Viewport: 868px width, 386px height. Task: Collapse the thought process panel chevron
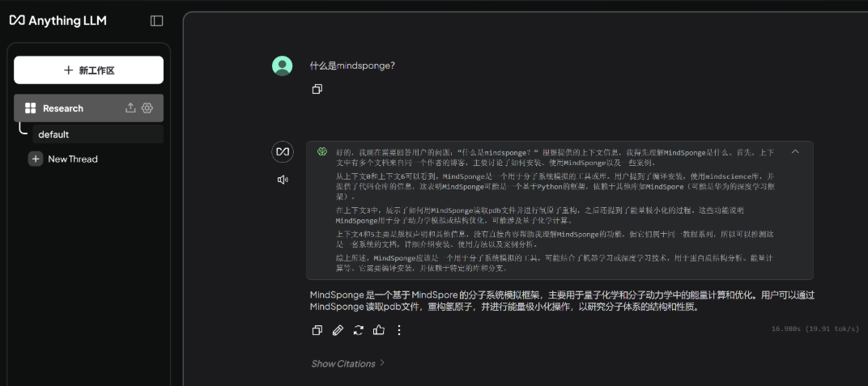pos(795,151)
